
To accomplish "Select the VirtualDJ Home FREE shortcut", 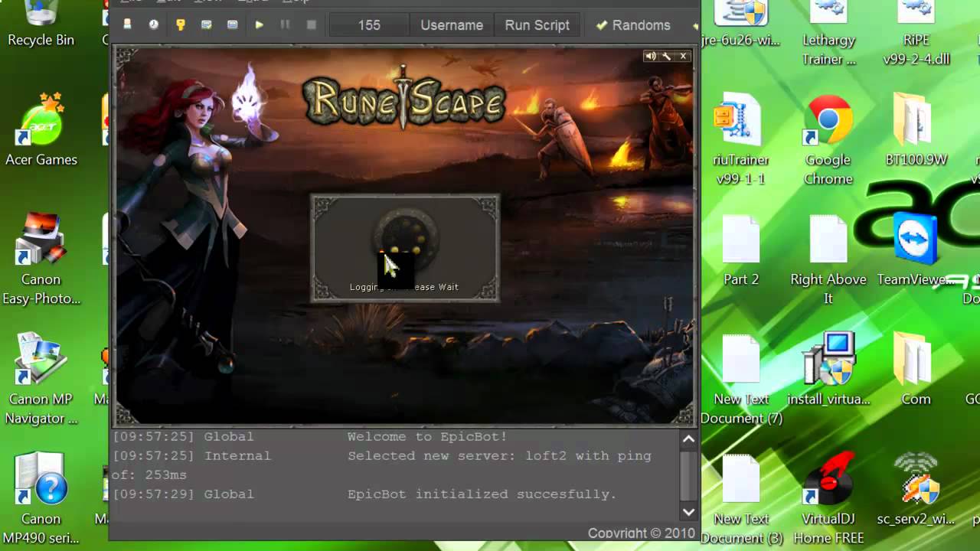I will 828,499.
